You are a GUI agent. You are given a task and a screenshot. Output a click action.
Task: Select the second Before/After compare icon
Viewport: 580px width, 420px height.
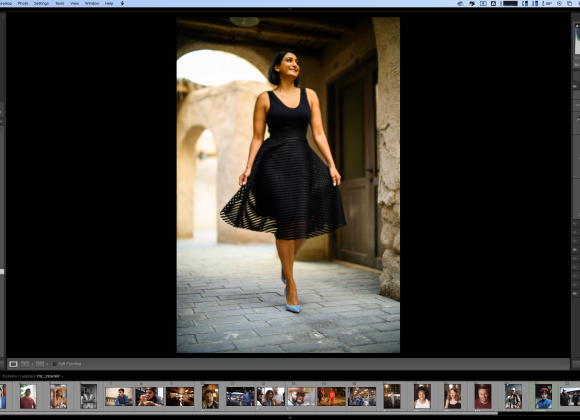point(40,364)
